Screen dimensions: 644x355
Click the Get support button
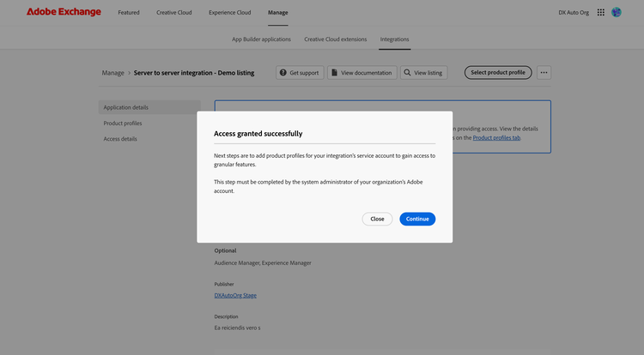tap(300, 73)
